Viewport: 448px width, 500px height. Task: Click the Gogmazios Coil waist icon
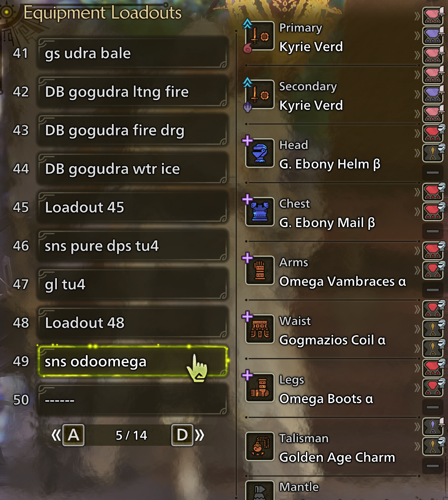[260, 329]
